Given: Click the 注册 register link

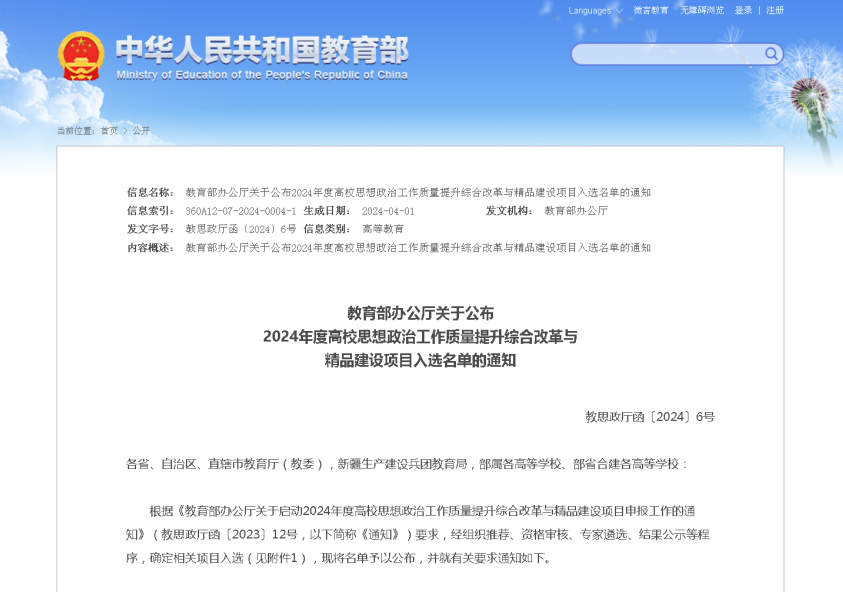Looking at the screenshot, I should pos(775,10).
